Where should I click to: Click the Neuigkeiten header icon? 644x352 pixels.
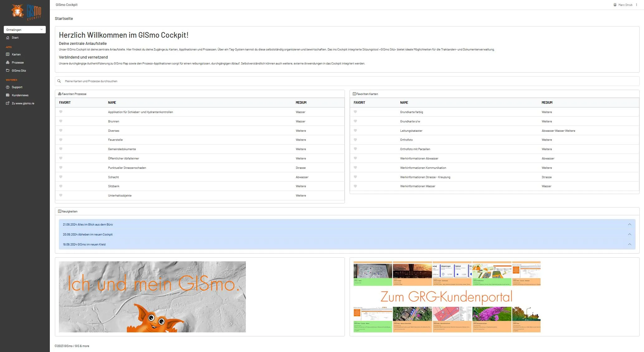60,211
